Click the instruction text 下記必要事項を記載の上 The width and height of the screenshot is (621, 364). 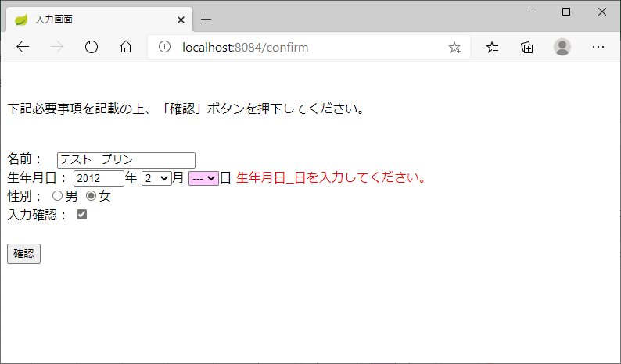pyautogui.click(x=76, y=109)
